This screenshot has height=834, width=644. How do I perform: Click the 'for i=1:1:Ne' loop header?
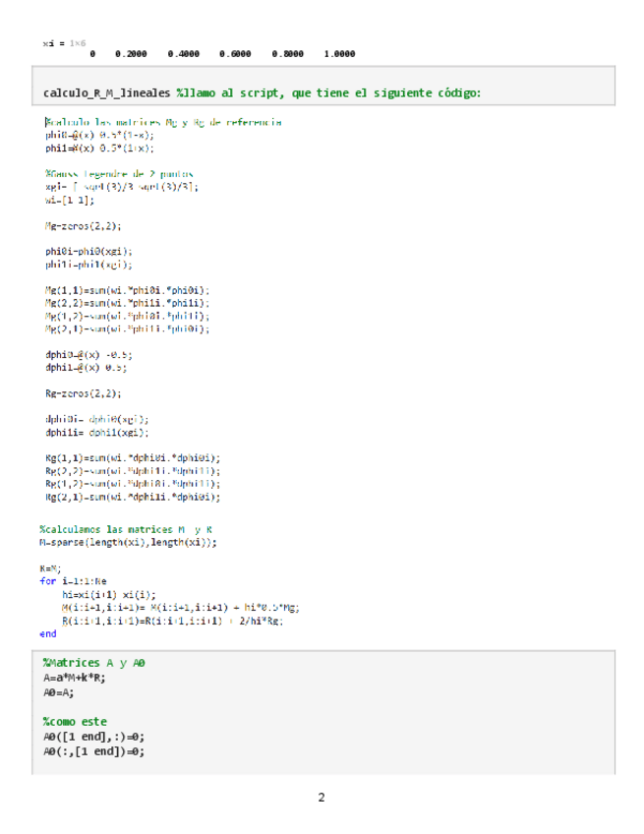click(x=73, y=581)
